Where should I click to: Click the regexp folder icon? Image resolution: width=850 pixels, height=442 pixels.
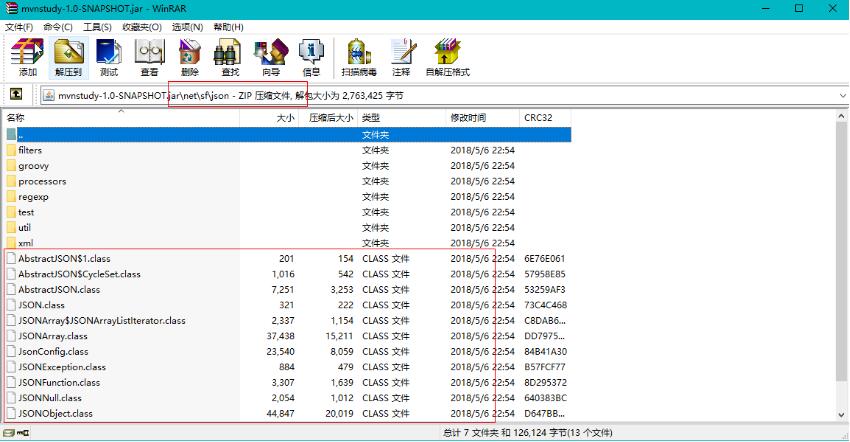tap(11, 197)
